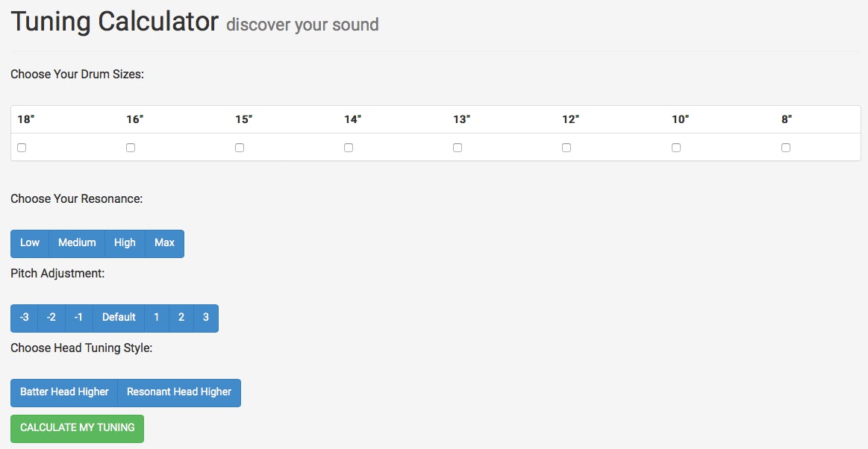Check the 8" drum size box

[x=784, y=147]
